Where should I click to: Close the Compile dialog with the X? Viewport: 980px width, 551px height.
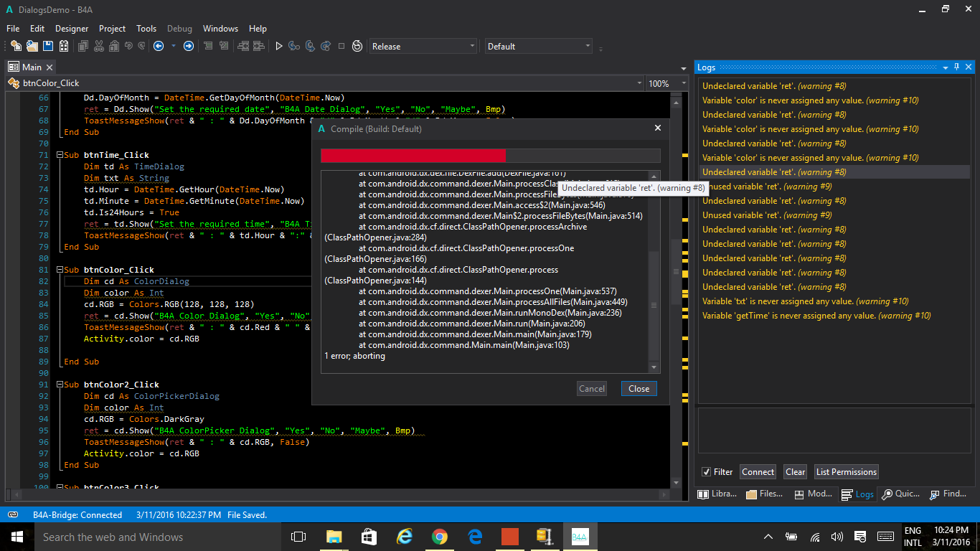[x=658, y=128]
